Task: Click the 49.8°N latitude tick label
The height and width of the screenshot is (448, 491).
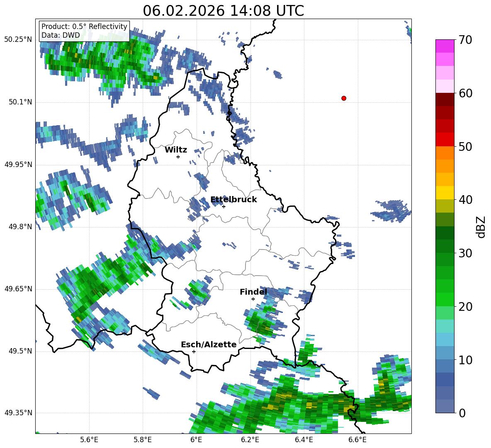Action: pyautogui.click(x=20, y=227)
